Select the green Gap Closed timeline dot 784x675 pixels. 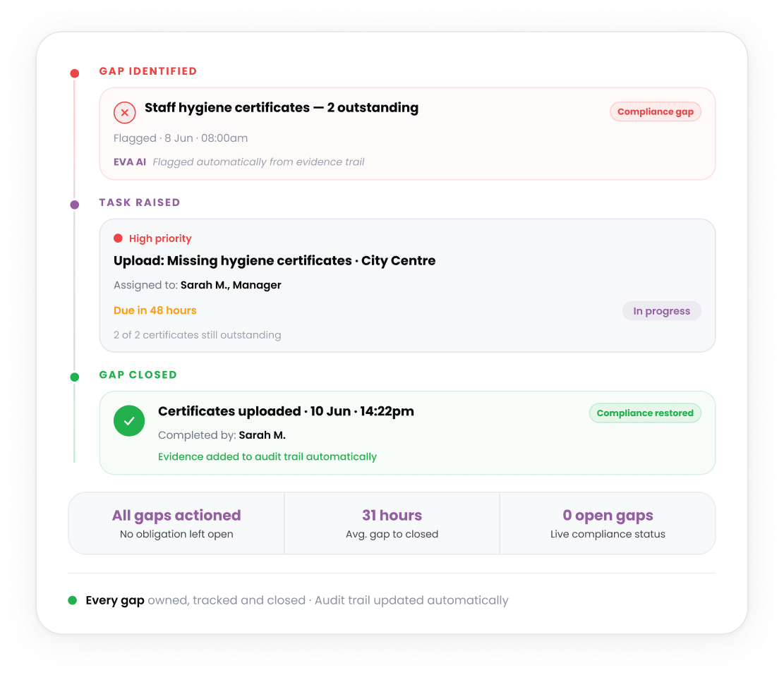coord(75,377)
